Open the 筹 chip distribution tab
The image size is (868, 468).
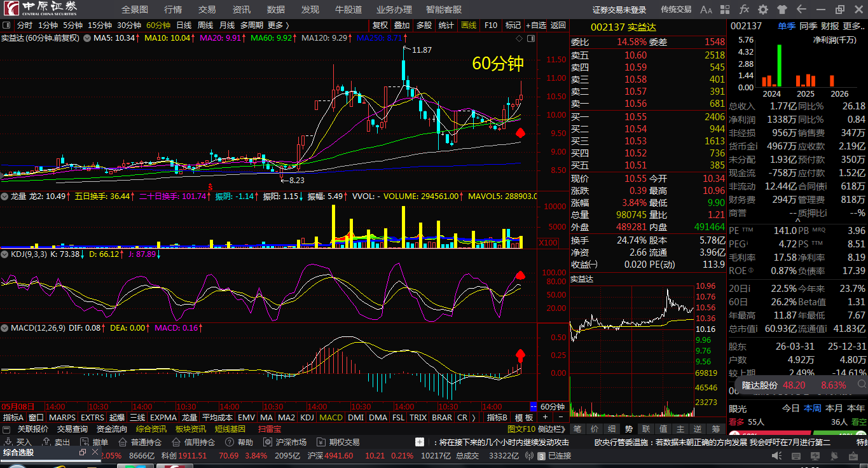coord(715,429)
